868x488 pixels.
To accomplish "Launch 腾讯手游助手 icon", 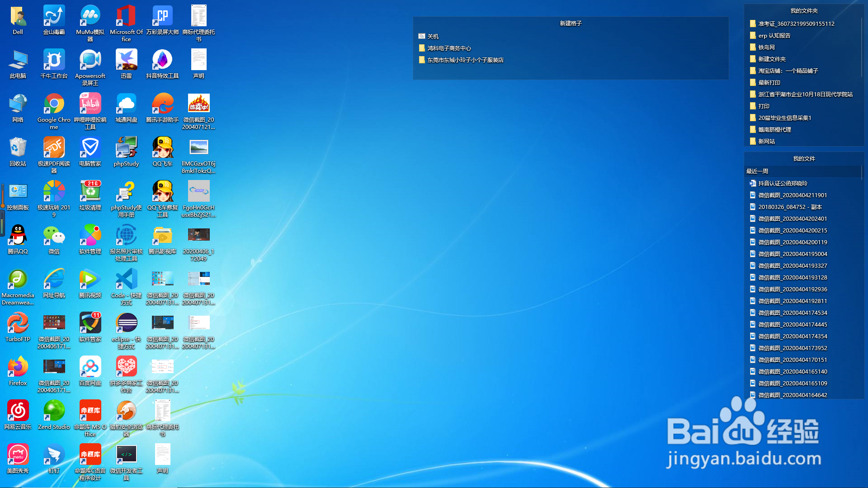I will (x=162, y=104).
